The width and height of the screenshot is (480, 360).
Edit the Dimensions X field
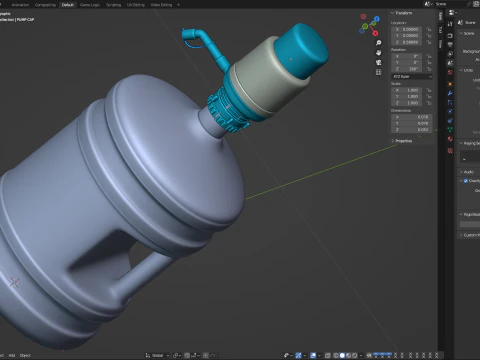412,117
